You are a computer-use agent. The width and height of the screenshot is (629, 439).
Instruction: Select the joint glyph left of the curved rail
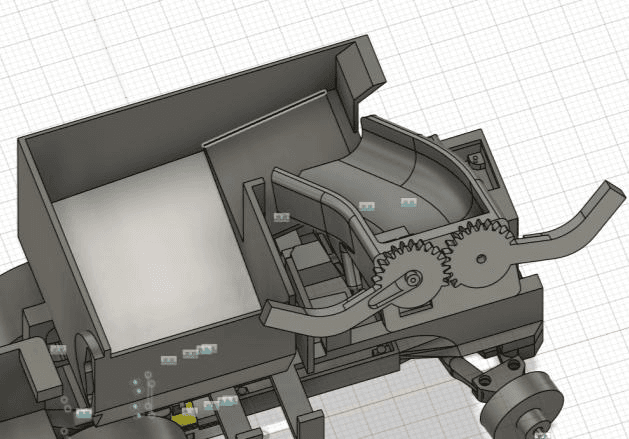[282, 217]
